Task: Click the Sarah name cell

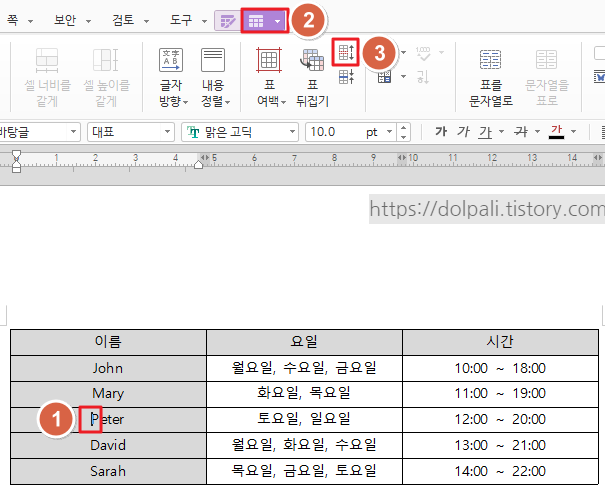Action: [108, 471]
